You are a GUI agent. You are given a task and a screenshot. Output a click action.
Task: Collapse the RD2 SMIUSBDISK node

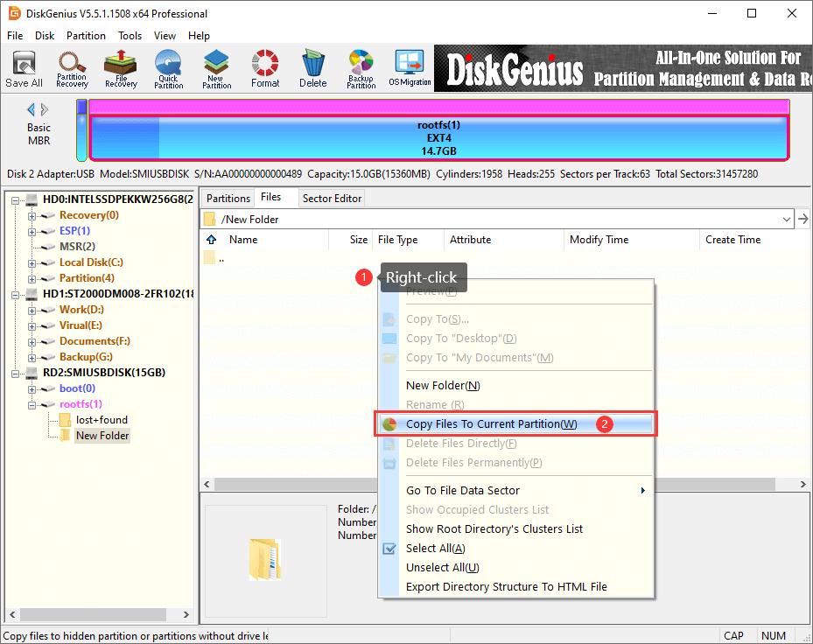click(16, 374)
